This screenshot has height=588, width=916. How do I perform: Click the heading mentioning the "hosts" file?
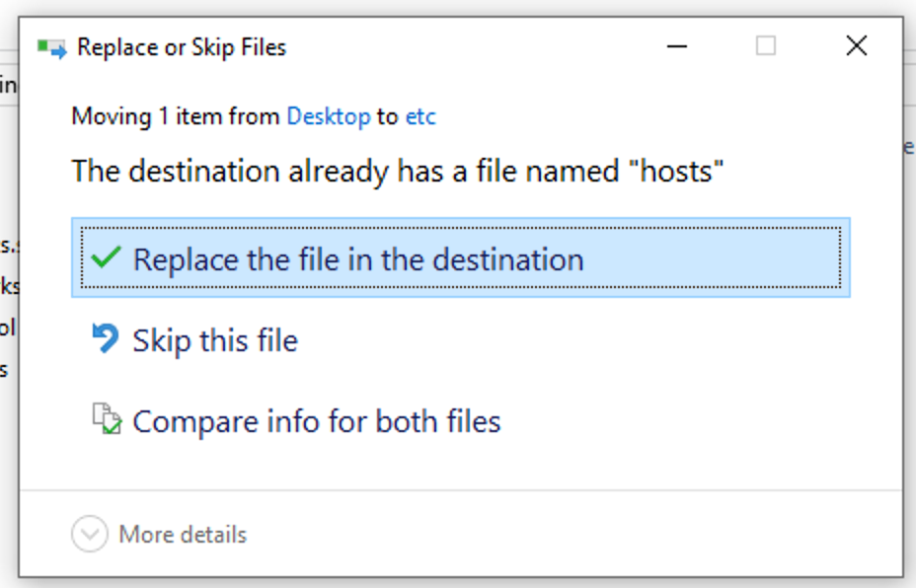pos(398,172)
